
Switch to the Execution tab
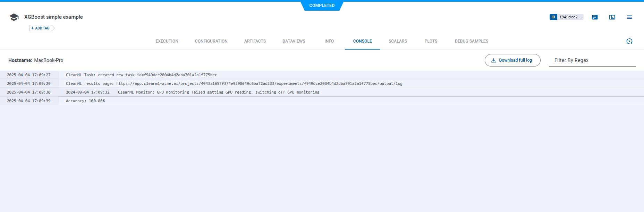[x=167, y=41]
